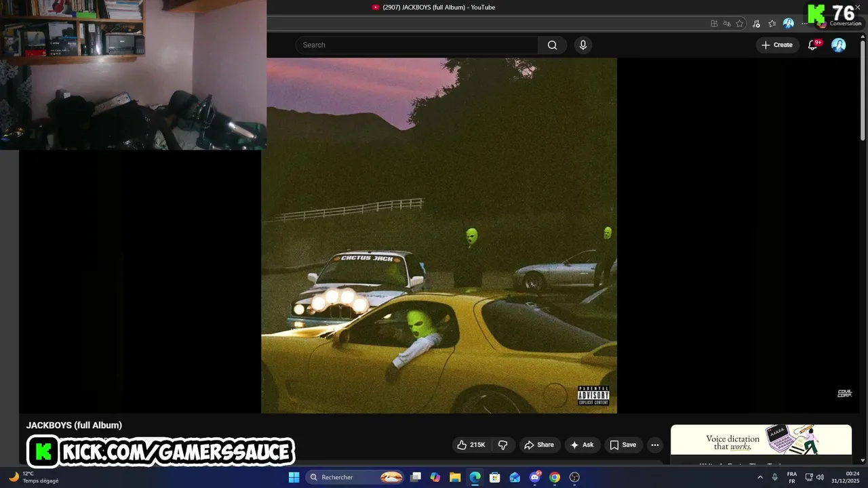The height and width of the screenshot is (488, 868).
Task: Launch Copilot from taskbar
Action: [435, 477]
